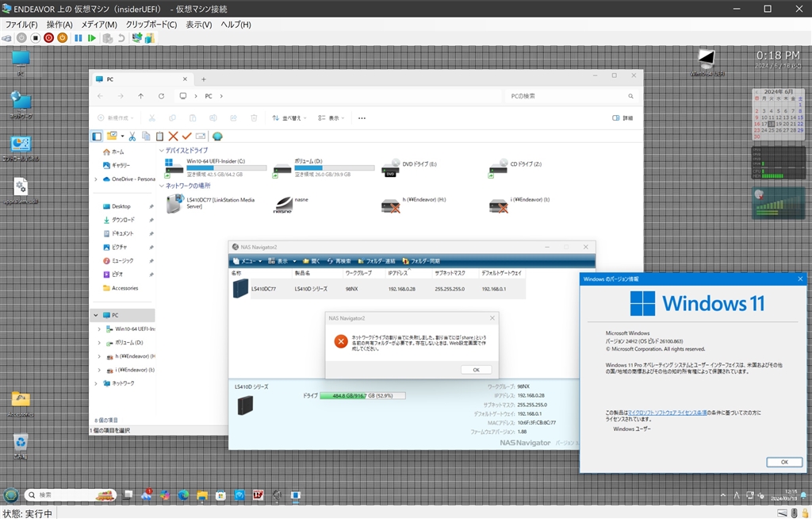Screen dimensions: 812x519
Task: Click the Explorer up-arrow navigation button
Action: coord(141,96)
